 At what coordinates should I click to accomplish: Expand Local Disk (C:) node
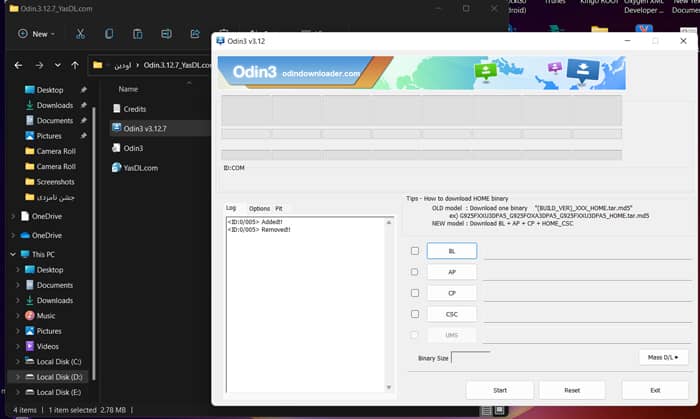pos(18,362)
